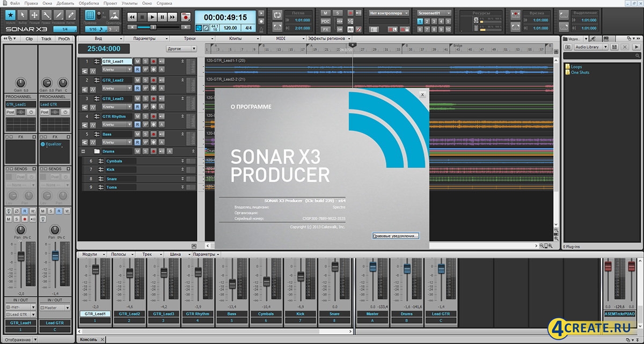Viewport: 644px width, 344px height.
Task: Select the Move tool with cross arrows
Action: [34, 15]
